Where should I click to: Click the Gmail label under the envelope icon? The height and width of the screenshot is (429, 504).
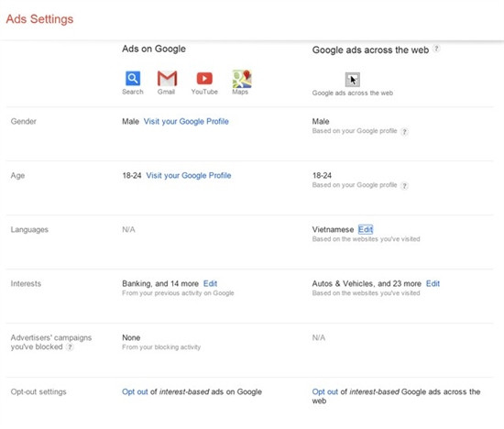tap(166, 92)
